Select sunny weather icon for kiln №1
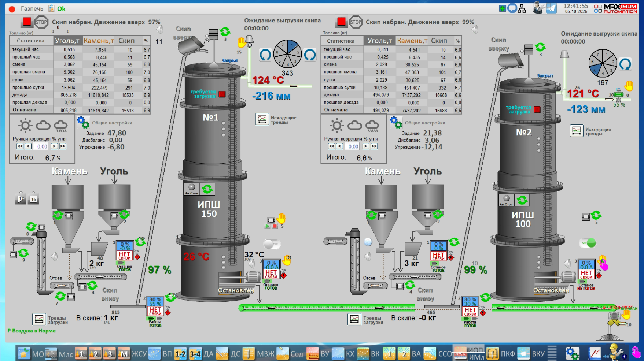The width and height of the screenshot is (644, 361). click(25, 126)
